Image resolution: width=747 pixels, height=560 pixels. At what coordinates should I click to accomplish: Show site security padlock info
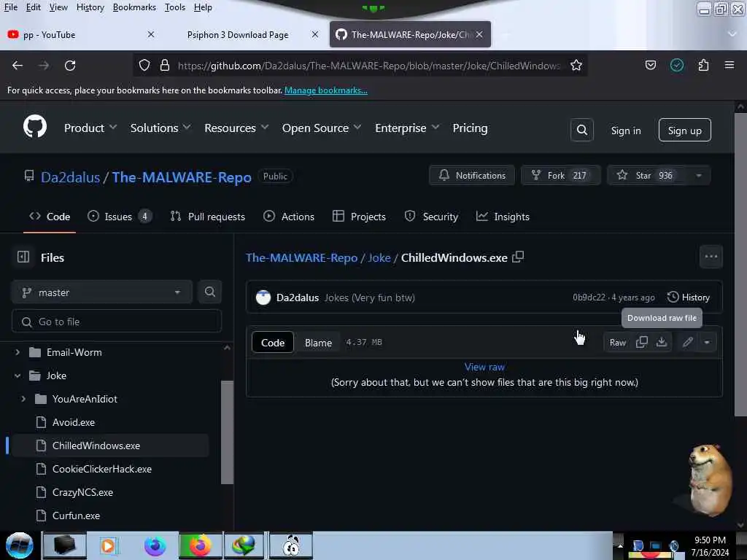165,65
